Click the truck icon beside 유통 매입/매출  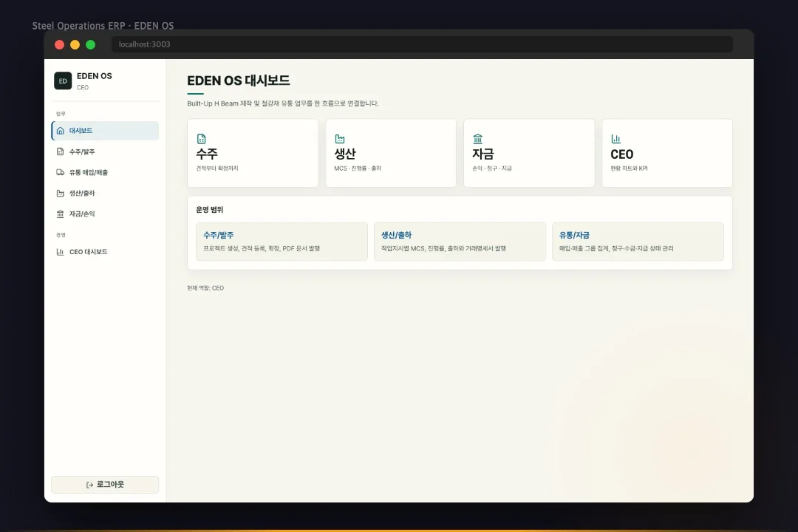60,173
